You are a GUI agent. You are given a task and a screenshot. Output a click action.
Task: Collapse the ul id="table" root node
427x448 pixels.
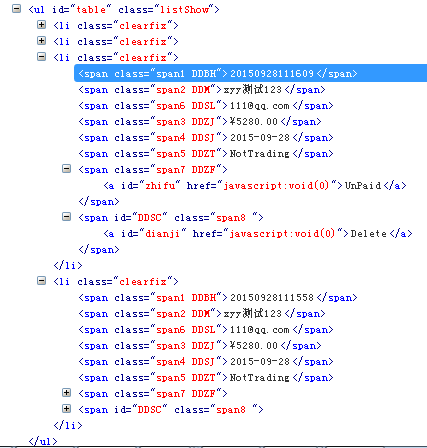(x=16, y=9)
